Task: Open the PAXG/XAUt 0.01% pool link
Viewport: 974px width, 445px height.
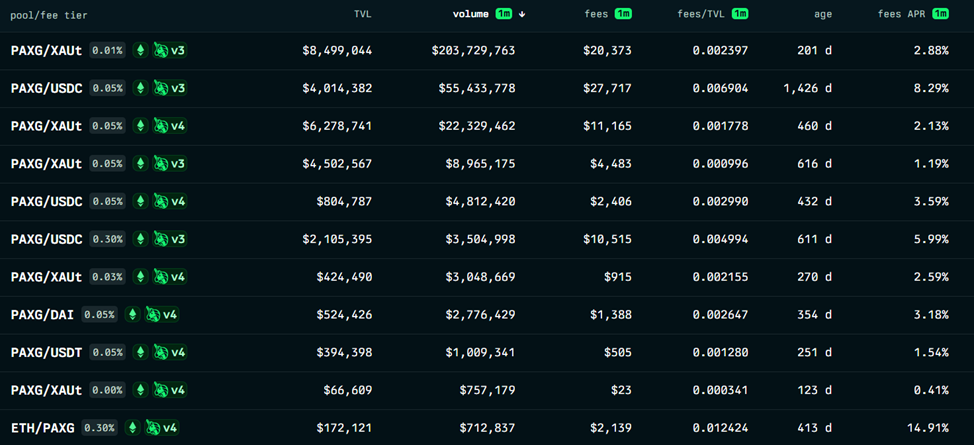Action: point(47,51)
